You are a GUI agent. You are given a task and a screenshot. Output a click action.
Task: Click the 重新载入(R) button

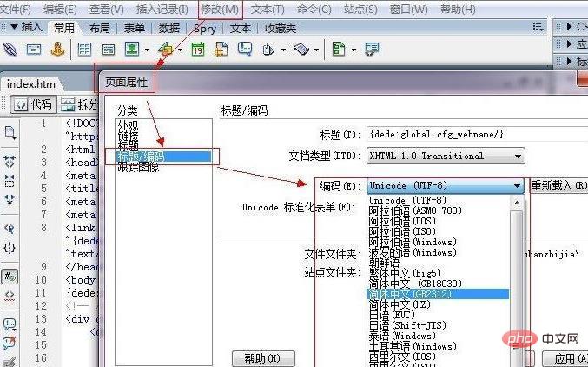coord(558,185)
